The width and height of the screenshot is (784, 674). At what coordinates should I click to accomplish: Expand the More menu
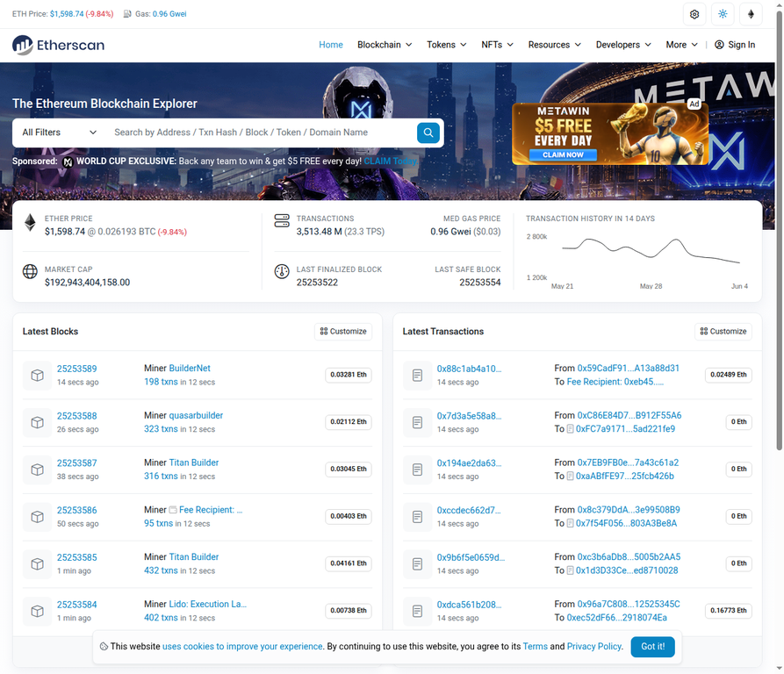pos(681,45)
